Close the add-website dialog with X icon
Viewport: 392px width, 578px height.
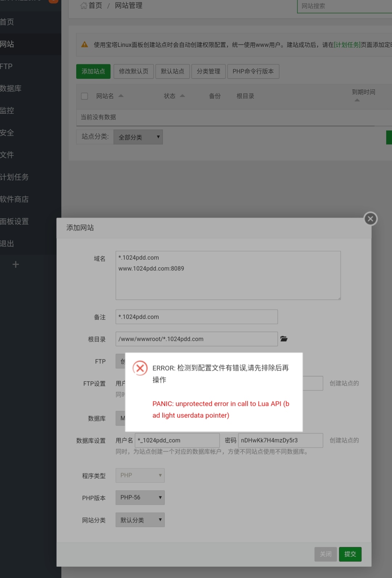[370, 219]
